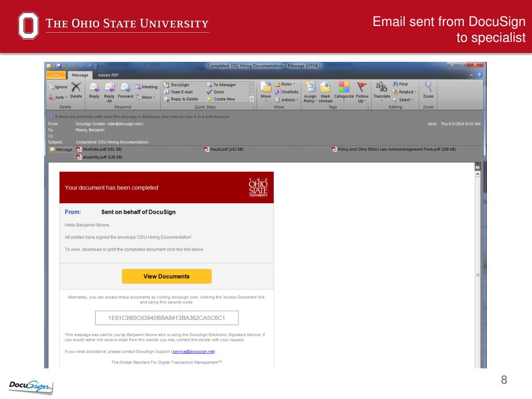Run the Team E-mail quick step

tap(178, 92)
